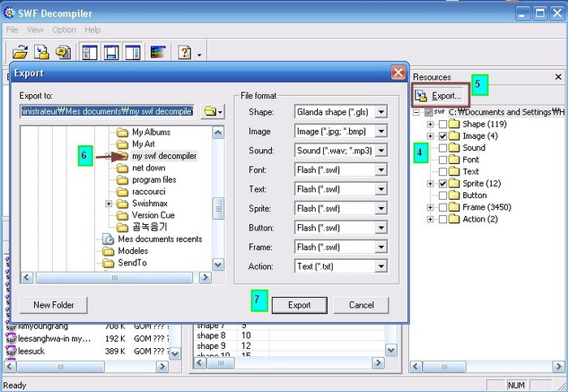Click the Export to path input field
This screenshot has height=392, width=568.
click(106, 111)
